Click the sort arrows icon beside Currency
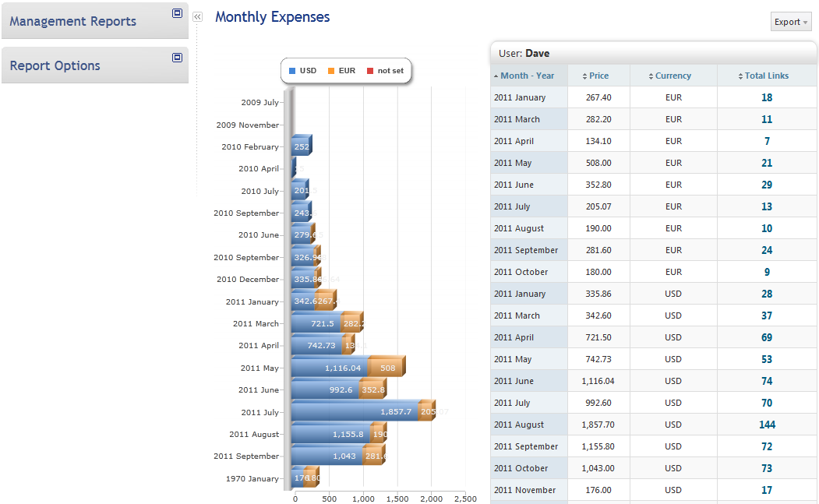 click(651, 76)
